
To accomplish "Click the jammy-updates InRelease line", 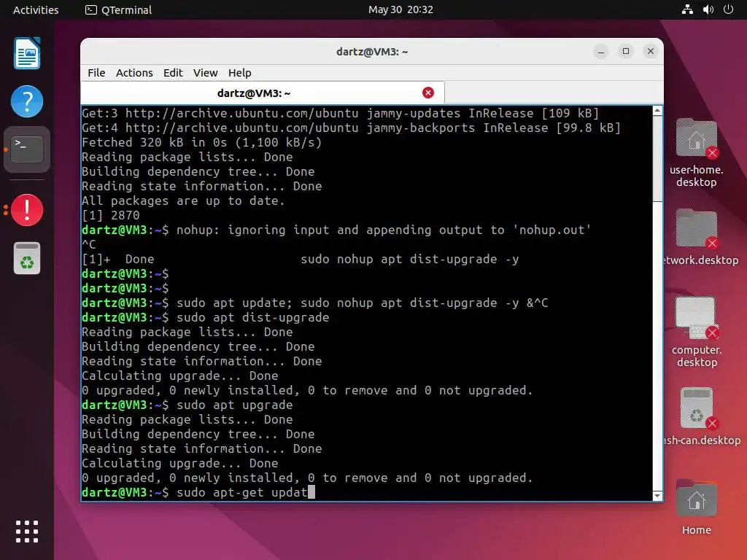I will tap(340, 113).
